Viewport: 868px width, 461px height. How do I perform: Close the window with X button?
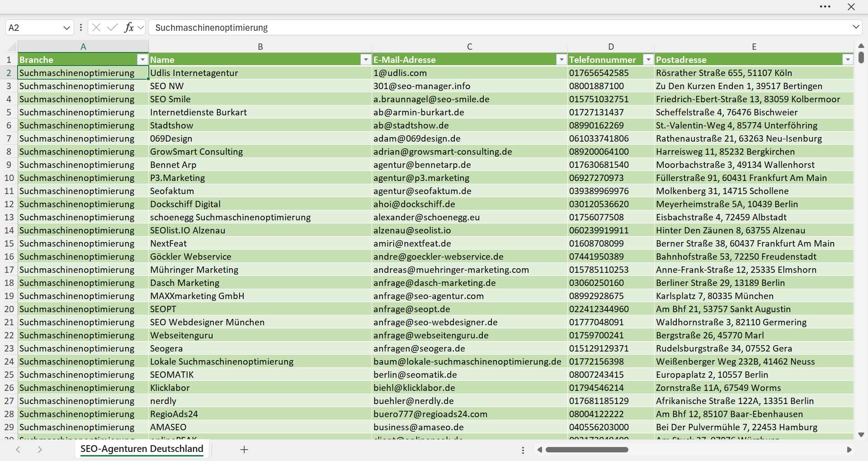(x=851, y=7)
